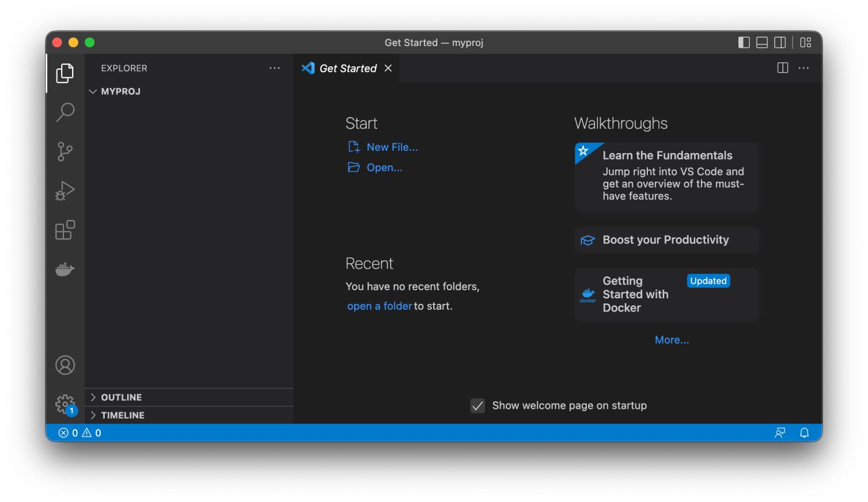Open the editor More Actions menu
The image size is (868, 502).
point(804,68)
